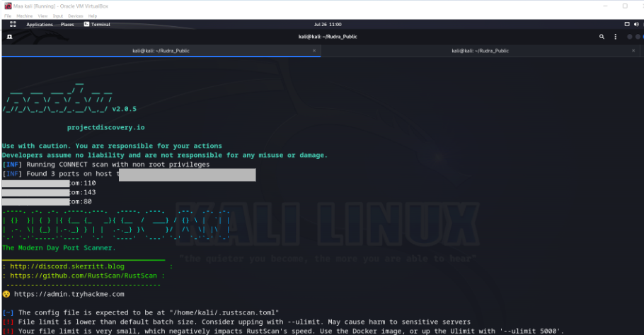
Task: Click the github.com/RustScan/RustScan link
Action: (x=84, y=276)
